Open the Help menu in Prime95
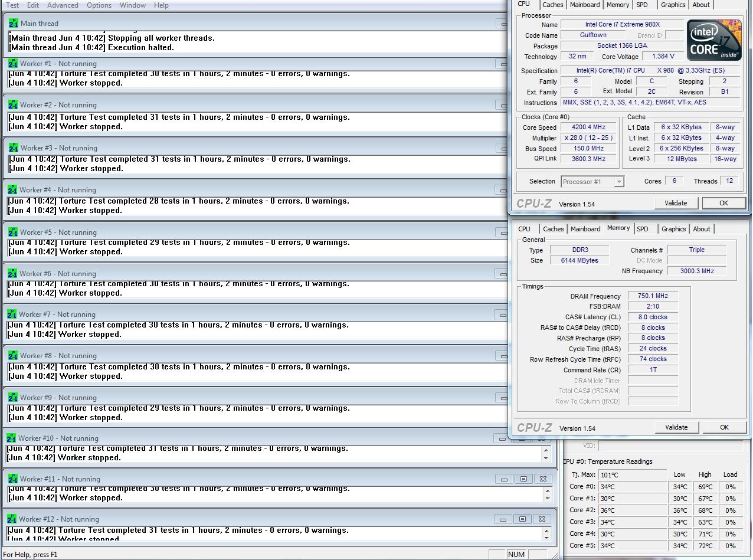Viewport: 753px width, 560px height. (x=161, y=5)
